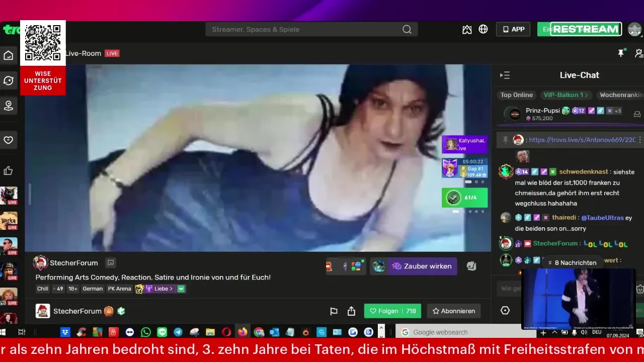The width and height of the screenshot is (644, 362).
Task: Click the icon right of Zauber wirken
Action: (x=471, y=266)
